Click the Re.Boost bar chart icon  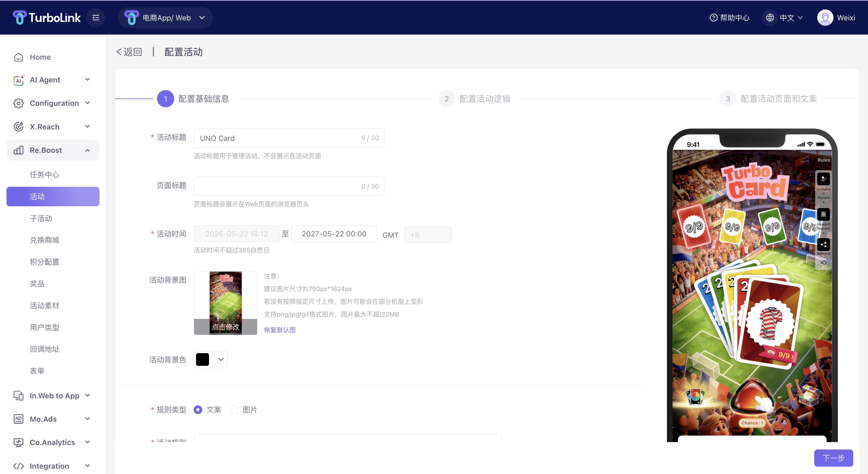click(19, 150)
